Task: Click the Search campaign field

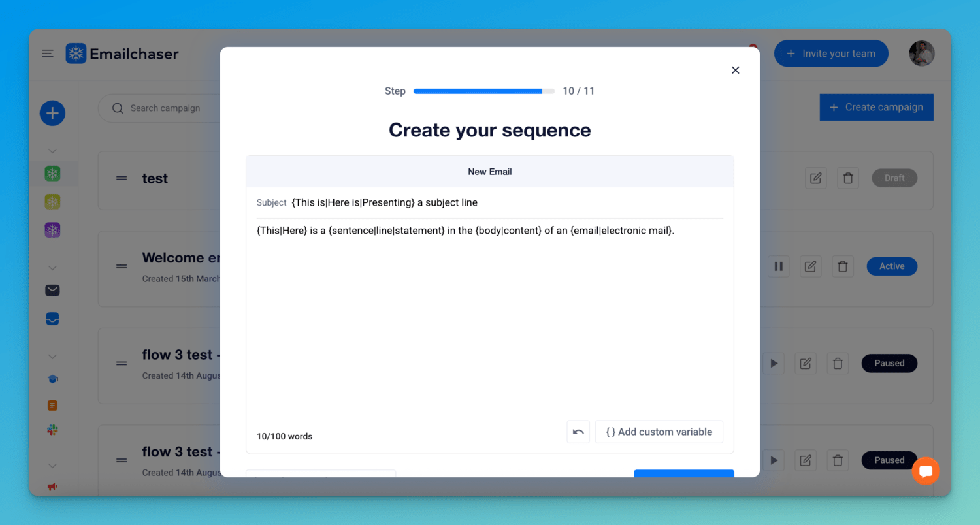Action: (160, 108)
